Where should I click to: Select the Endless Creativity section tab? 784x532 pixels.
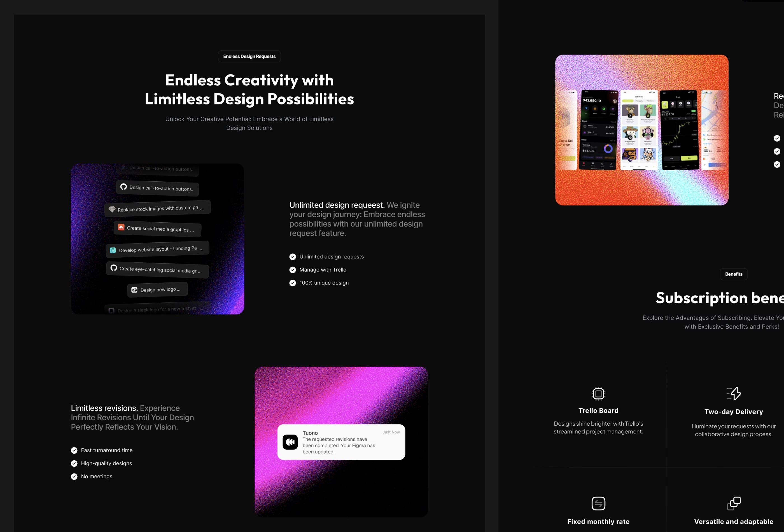(249, 56)
